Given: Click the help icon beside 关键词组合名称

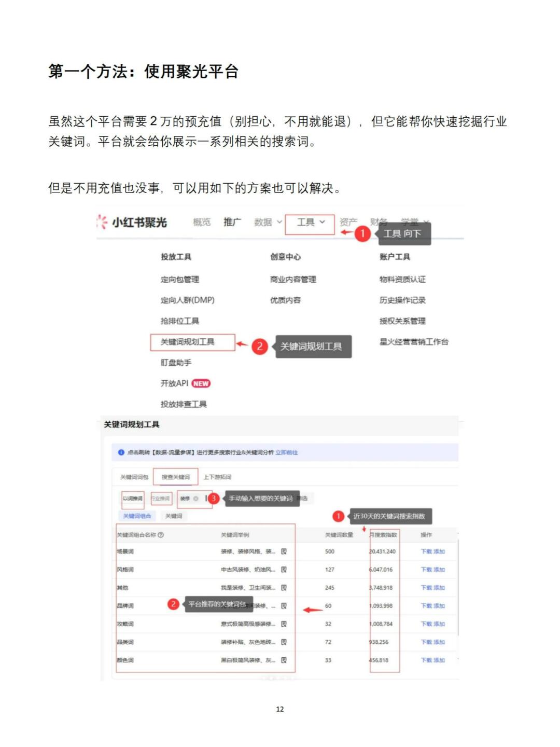Looking at the screenshot, I should point(161,535).
